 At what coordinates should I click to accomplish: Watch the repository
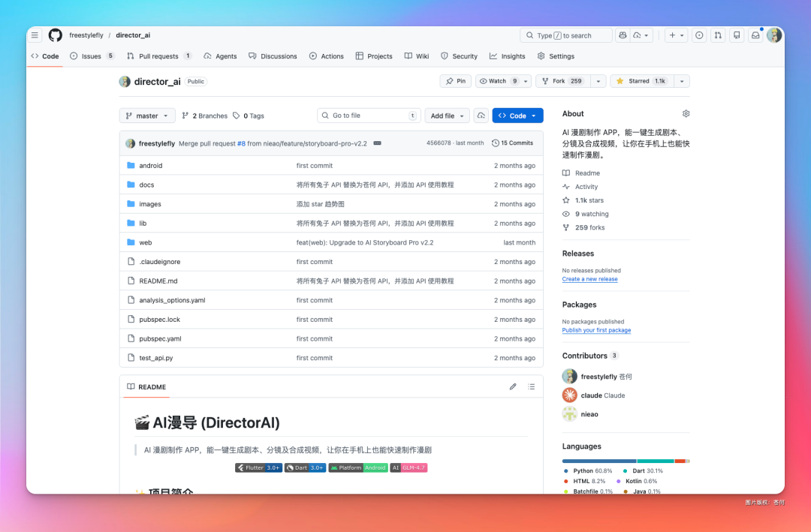pyautogui.click(x=499, y=81)
